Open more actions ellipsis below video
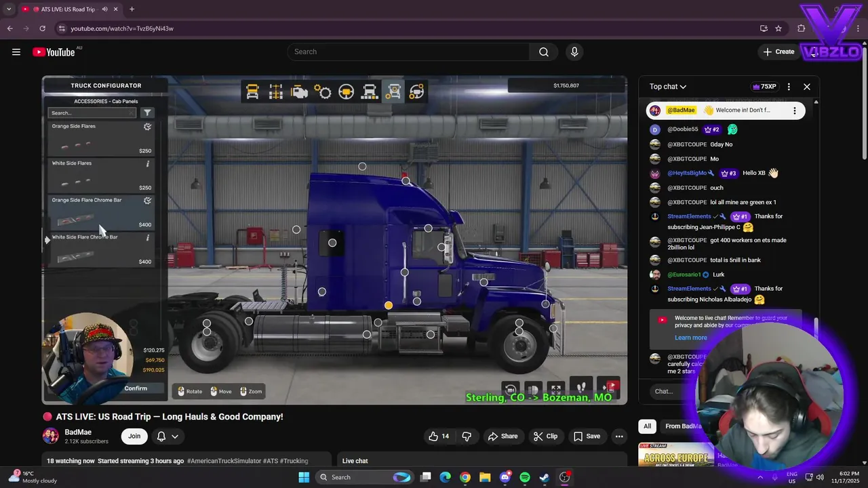The image size is (868, 488). 619,436
